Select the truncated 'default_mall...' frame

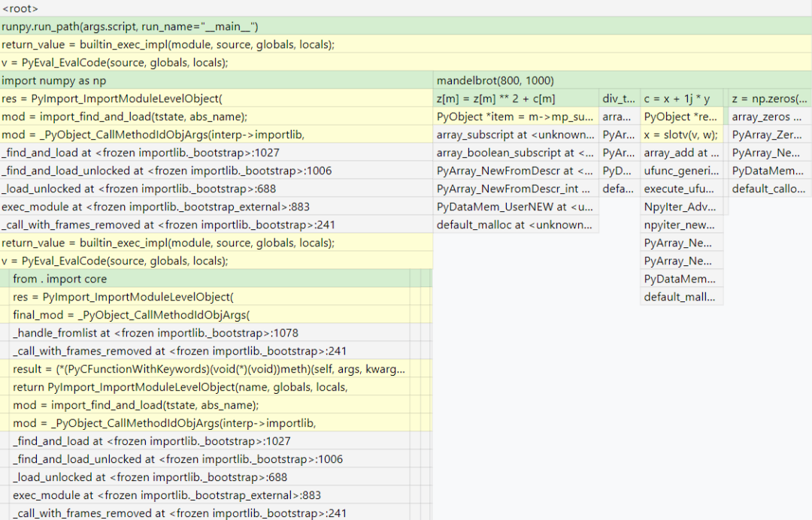pyautogui.click(x=681, y=297)
